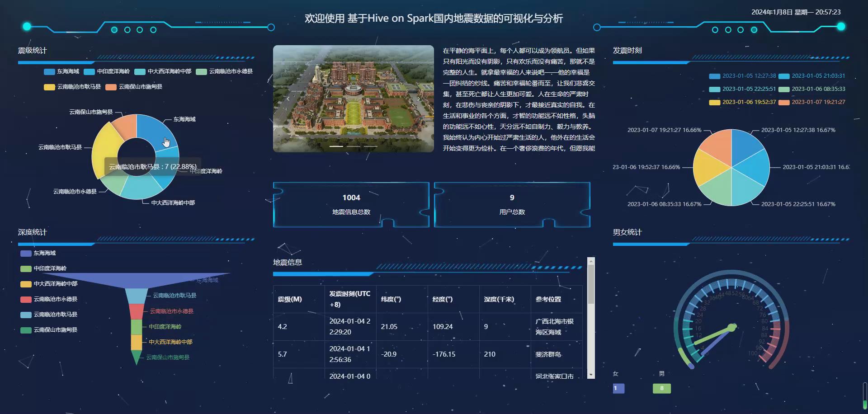Click the orange 云南保山市施甸县 donut slice
Image resolution: width=868 pixels, height=414 pixels.
tap(126, 127)
